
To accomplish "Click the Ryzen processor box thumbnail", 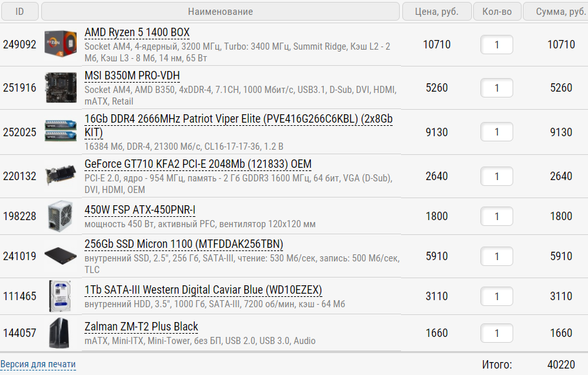I will (61, 44).
